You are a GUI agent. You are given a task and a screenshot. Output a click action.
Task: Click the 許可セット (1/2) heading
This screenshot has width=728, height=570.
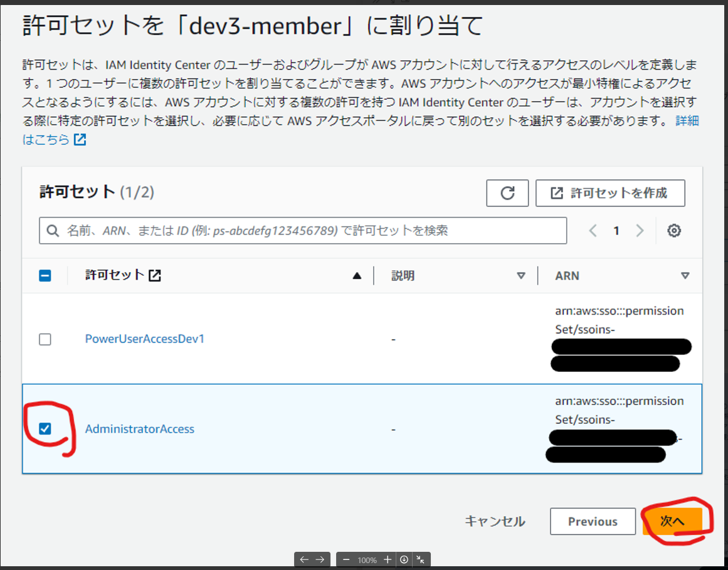97,192
